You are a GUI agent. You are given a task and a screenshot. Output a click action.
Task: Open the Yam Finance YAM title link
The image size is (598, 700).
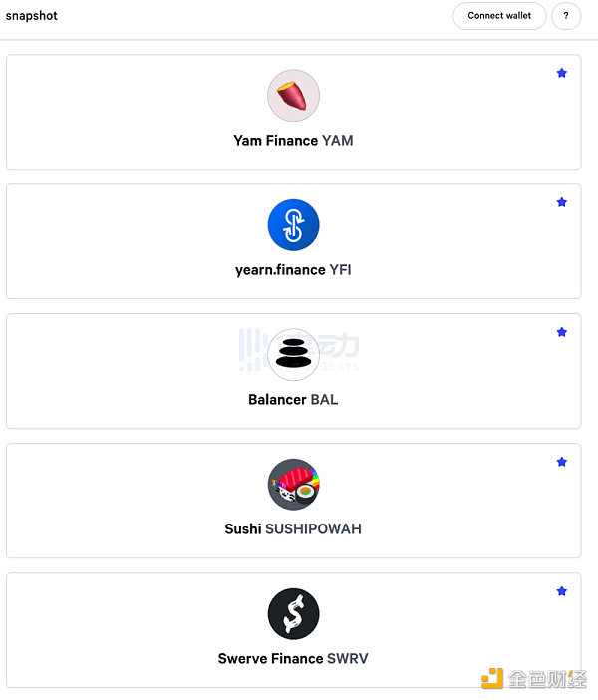[x=293, y=141]
